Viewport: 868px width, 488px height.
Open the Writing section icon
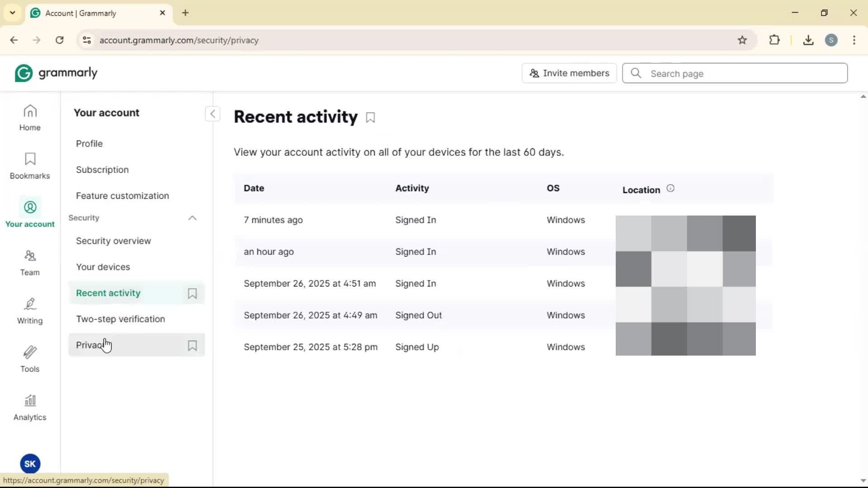(30, 311)
